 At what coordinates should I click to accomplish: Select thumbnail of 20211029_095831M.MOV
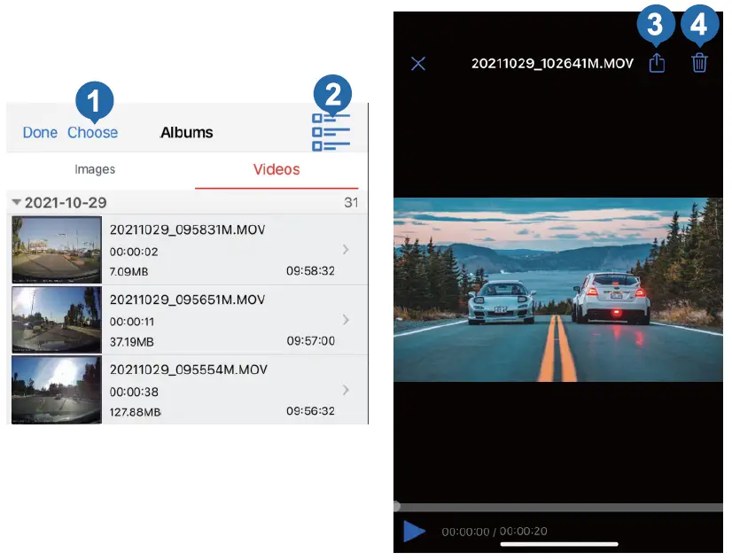click(56, 250)
